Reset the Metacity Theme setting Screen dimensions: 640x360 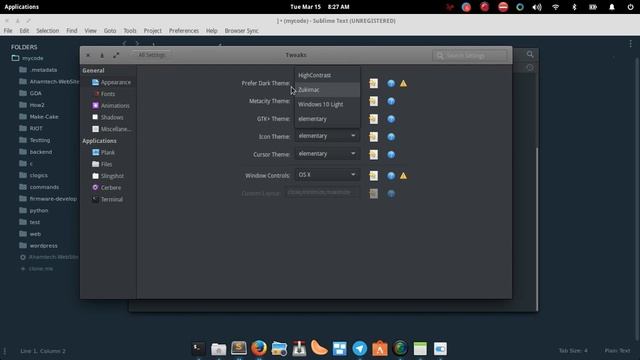click(x=373, y=101)
